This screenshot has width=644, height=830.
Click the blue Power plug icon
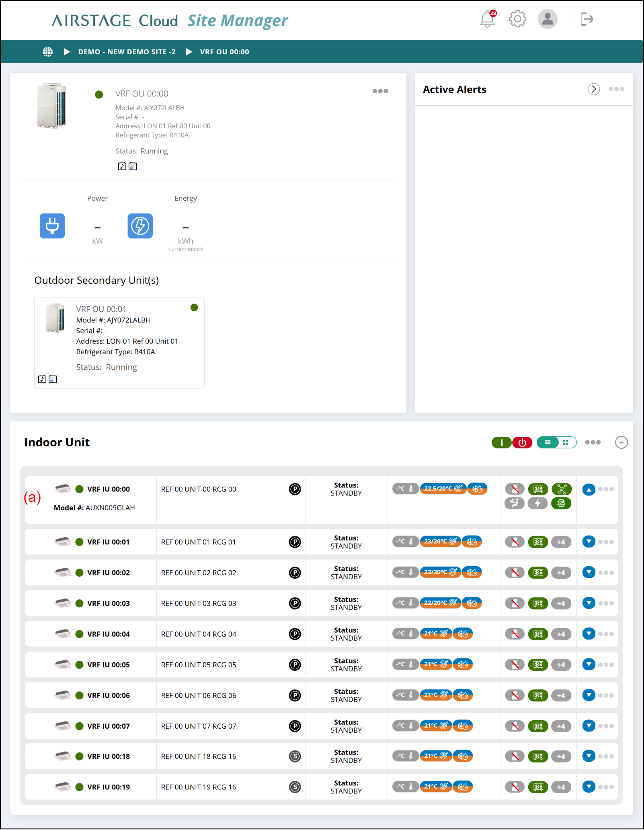[x=52, y=226]
